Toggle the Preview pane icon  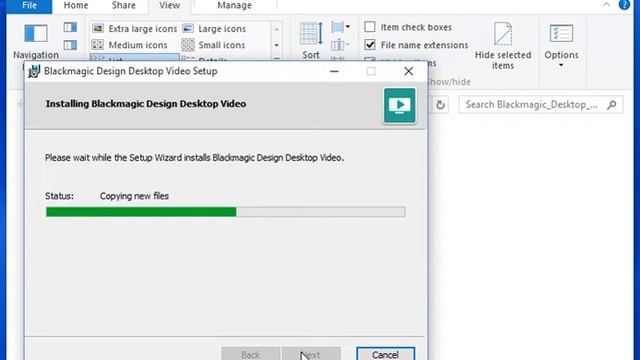pyautogui.click(x=70, y=27)
